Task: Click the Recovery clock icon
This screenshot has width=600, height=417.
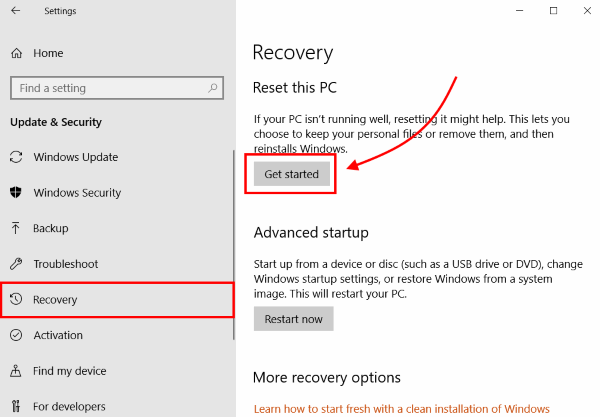Action: (16, 300)
